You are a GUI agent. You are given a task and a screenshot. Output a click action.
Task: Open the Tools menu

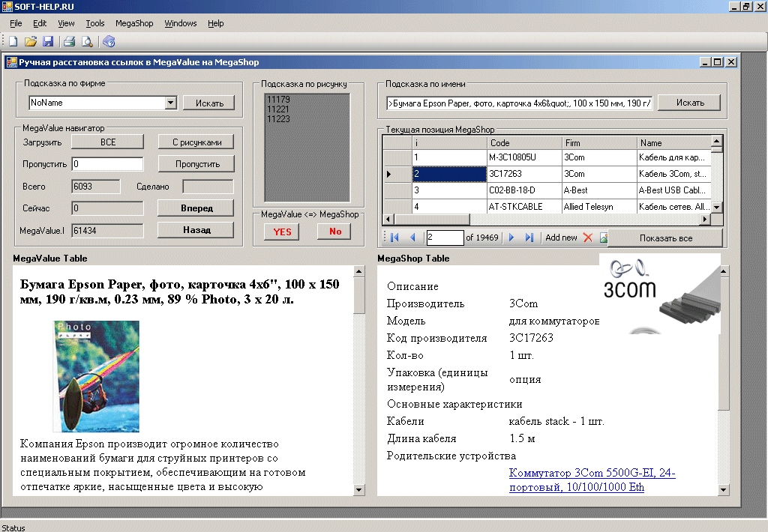pos(95,23)
